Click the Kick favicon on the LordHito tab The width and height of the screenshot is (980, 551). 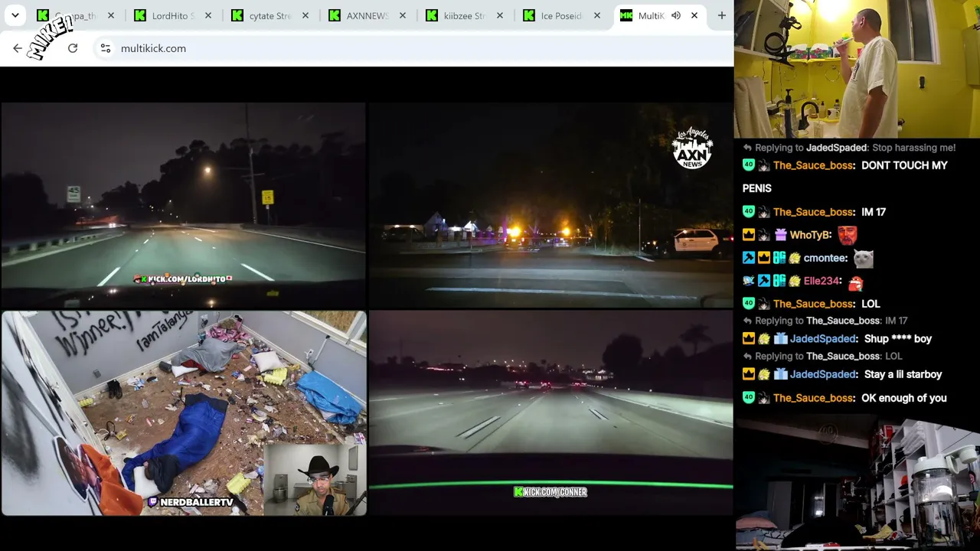coord(140,15)
